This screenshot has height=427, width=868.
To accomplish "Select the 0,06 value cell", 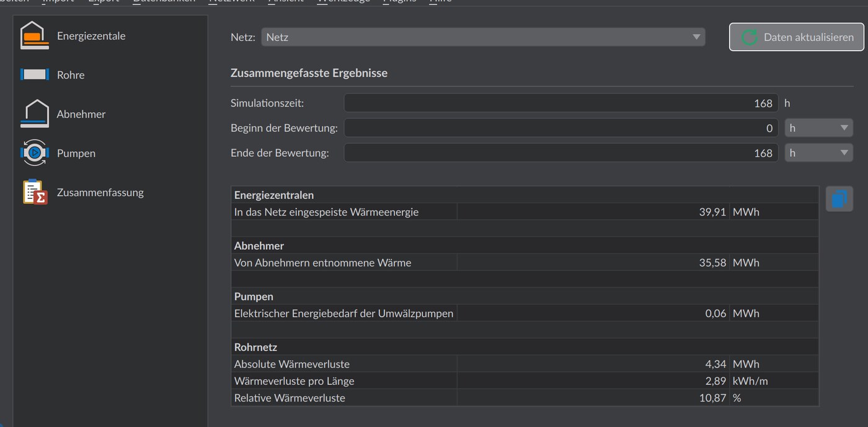I will point(593,314).
